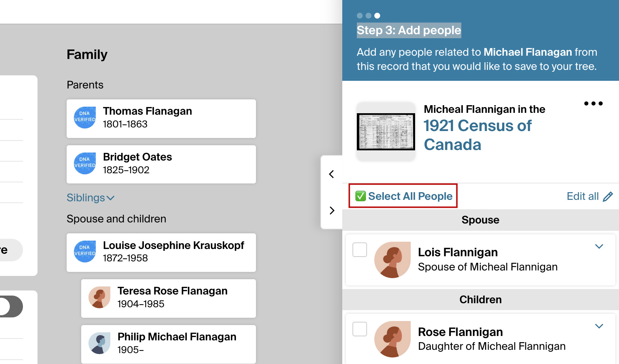
Task: Click Rose Flannigan's profile avatar
Action: (x=393, y=339)
